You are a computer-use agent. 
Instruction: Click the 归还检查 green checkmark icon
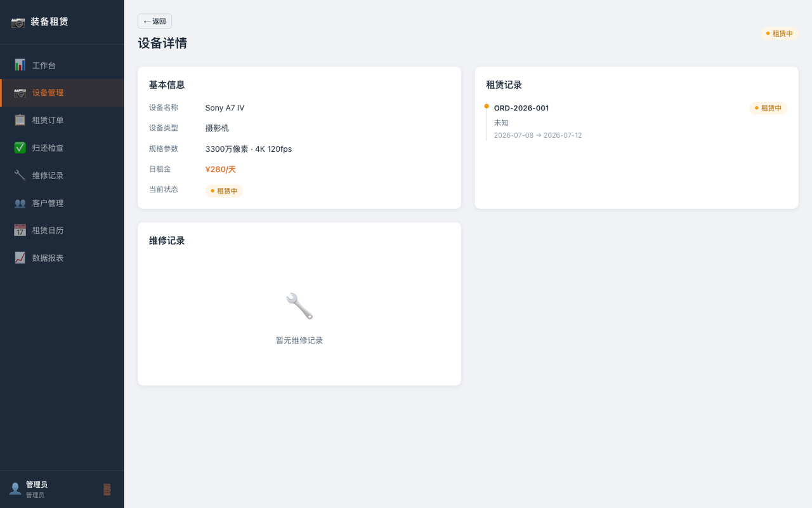click(x=20, y=148)
